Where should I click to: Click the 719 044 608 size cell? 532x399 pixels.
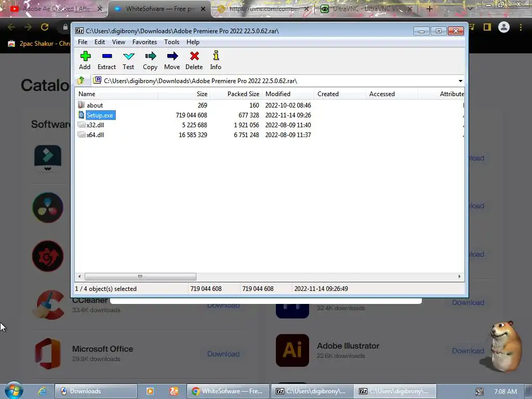tap(191, 115)
